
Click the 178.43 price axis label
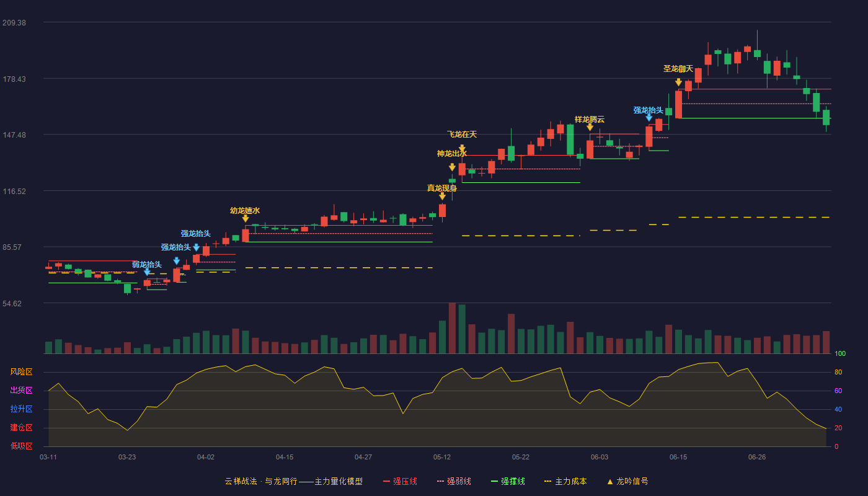pyautogui.click(x=14, y=79)
